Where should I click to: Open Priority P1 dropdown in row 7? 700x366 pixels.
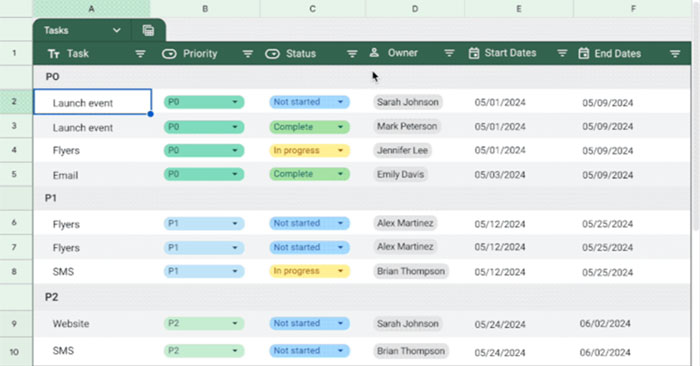coord(204,247)
